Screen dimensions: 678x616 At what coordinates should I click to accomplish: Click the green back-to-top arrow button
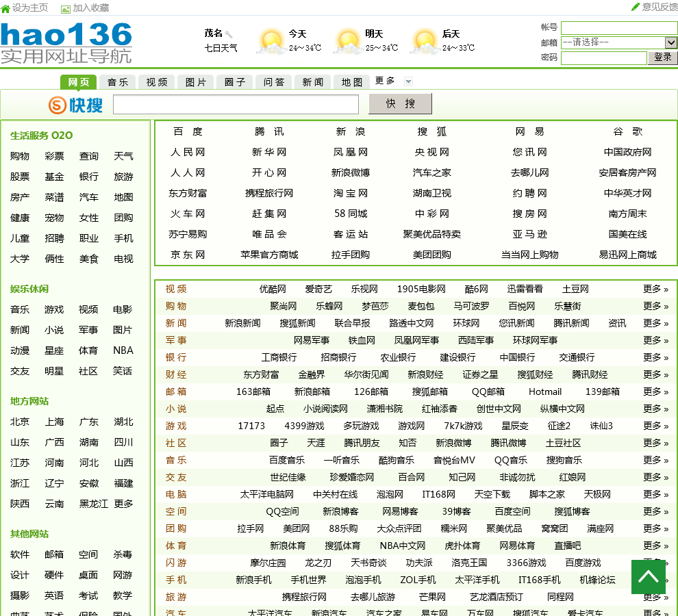coord(648,577)
